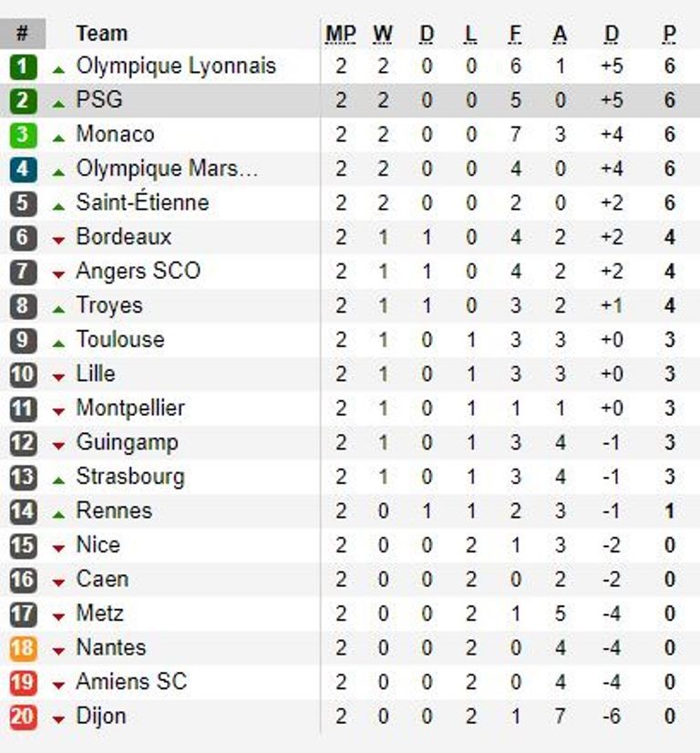Sort by the MP column header

click(x=340, y=34)
